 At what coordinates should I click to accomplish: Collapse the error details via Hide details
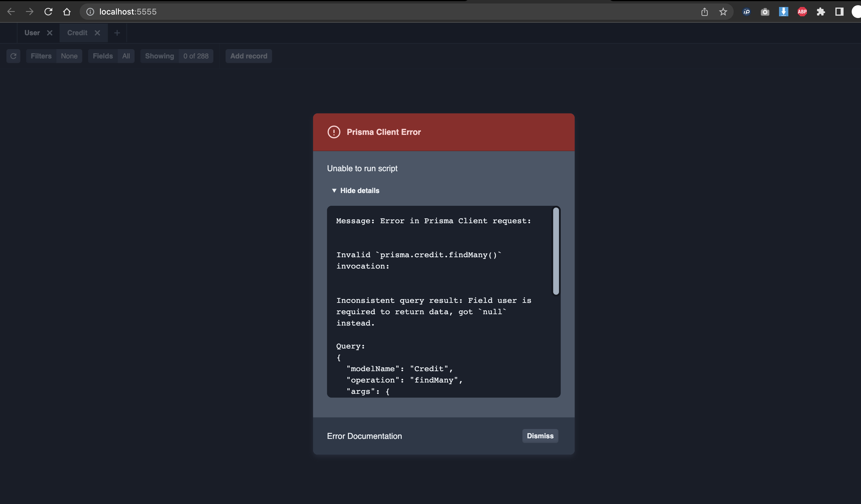click(x=355, y=190)
